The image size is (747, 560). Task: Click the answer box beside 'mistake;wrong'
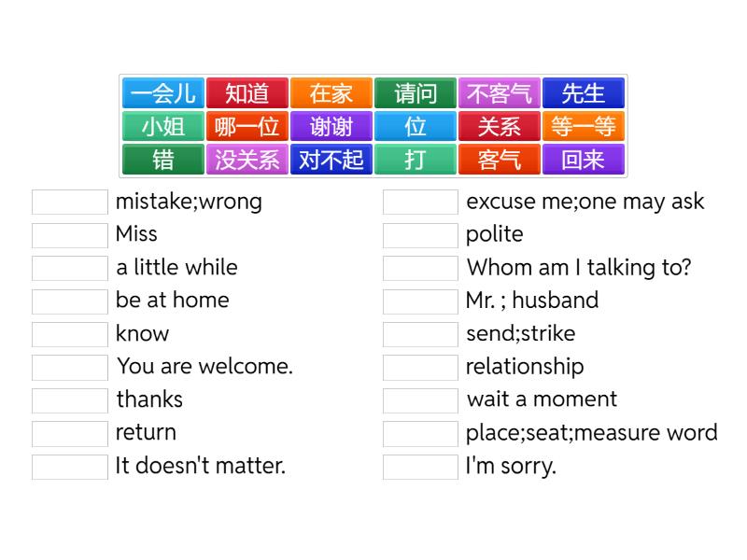70,202
